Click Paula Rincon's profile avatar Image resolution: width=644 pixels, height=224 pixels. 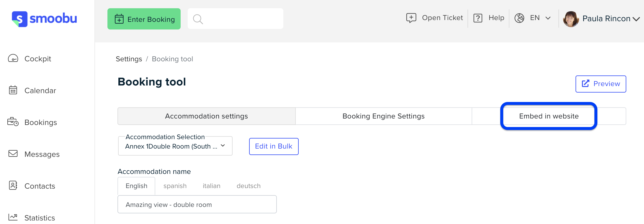pos(571,19)
